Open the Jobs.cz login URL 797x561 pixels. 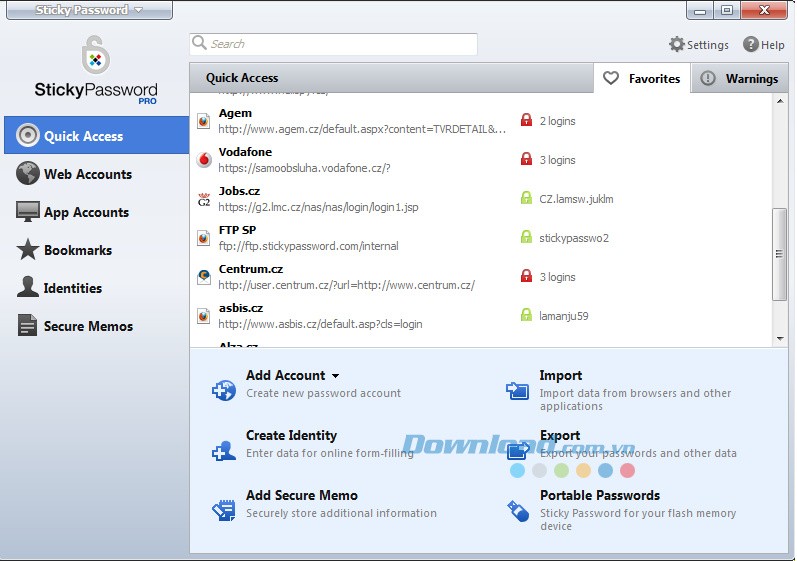(x=319, y=207)
